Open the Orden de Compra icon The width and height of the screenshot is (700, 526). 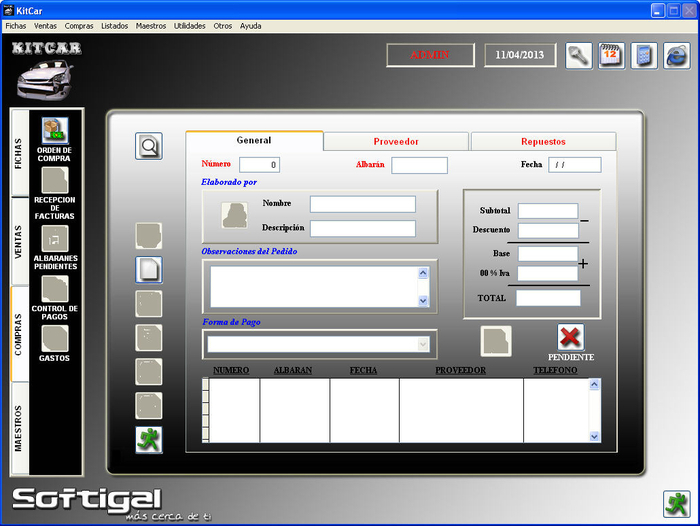click(x=55, y=130)
